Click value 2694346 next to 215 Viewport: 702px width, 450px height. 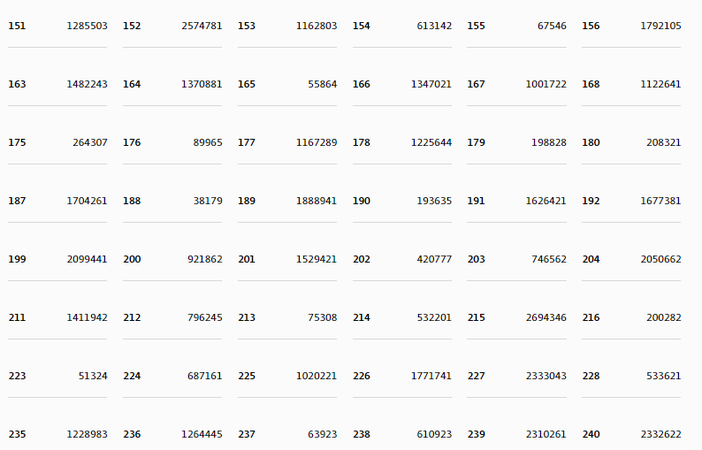point(546,317)
